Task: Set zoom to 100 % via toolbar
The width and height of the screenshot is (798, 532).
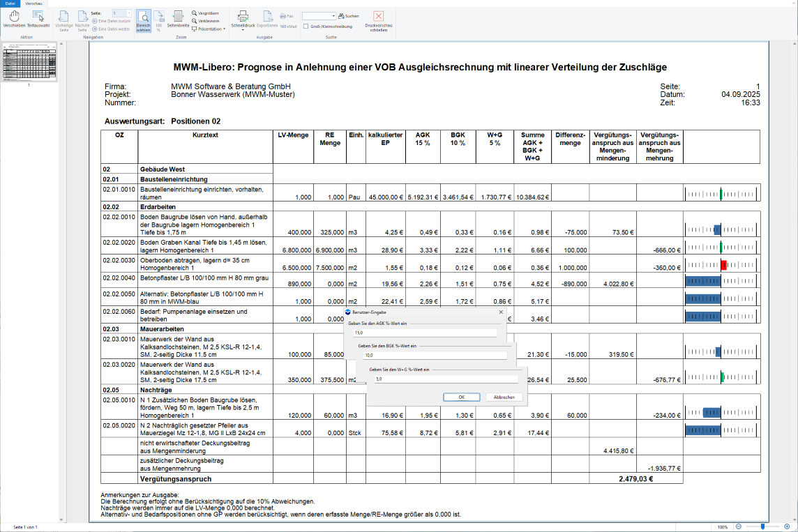Action: [x=159, y=21]
